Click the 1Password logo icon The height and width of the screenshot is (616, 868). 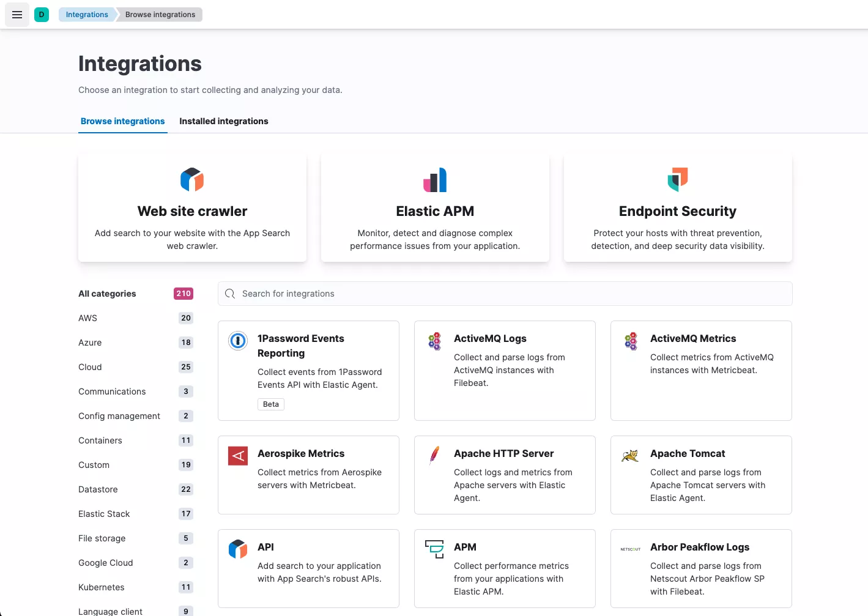(238, 340)
